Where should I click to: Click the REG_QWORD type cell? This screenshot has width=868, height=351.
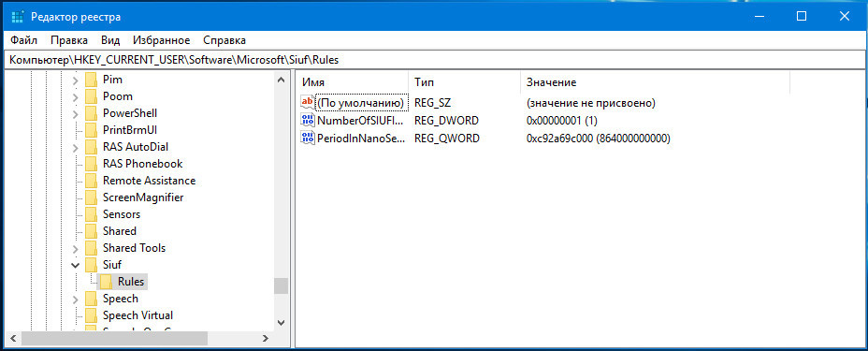click(447, 139)
